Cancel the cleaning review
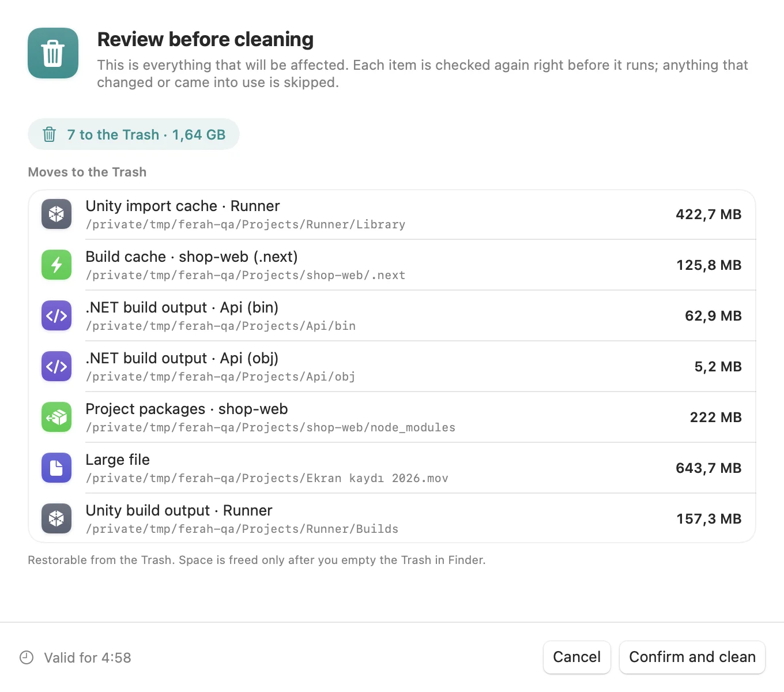The image size is (784, 692). (x=576, y=657)
